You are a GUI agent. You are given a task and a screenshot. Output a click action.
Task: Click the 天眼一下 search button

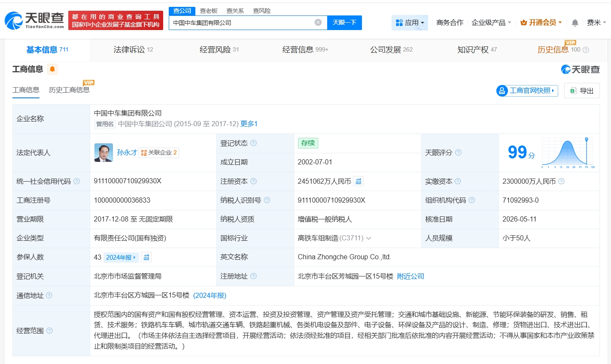click(344, 22)
